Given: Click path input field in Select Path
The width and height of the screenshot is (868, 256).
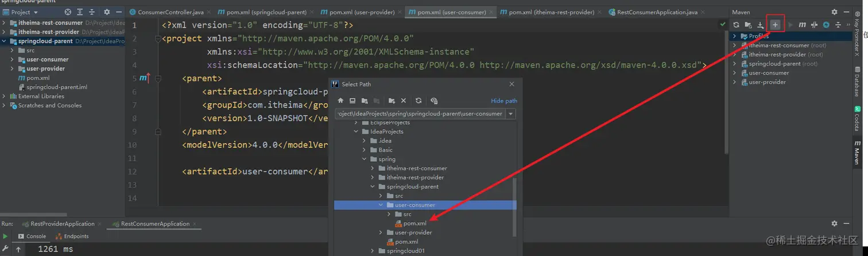Looking at the screenshot, I should coord(420,114).
